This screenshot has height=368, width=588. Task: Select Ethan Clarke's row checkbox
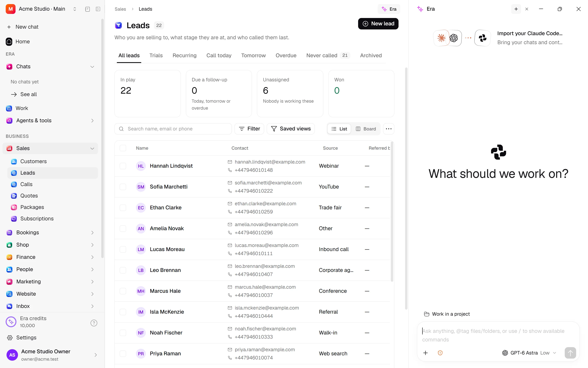click(123, 208)
